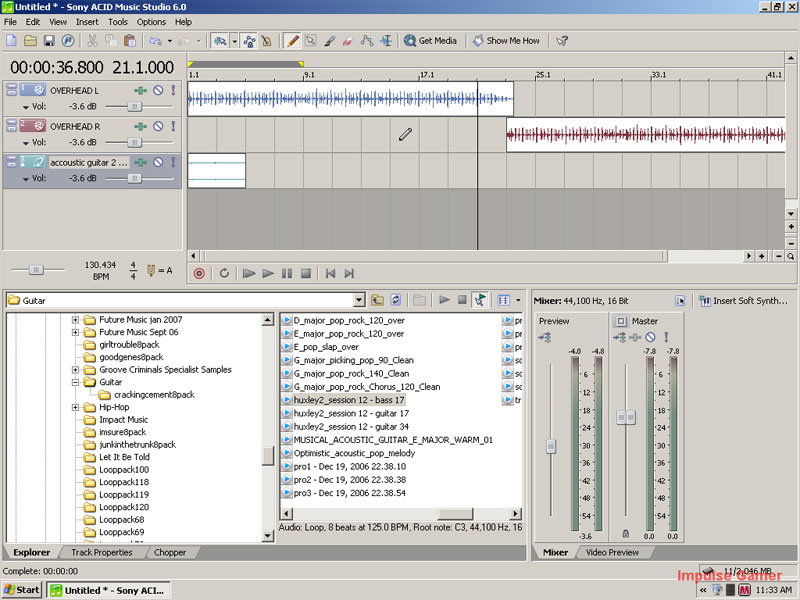
Task: Open a project using the folder icon
Action: 30,41
